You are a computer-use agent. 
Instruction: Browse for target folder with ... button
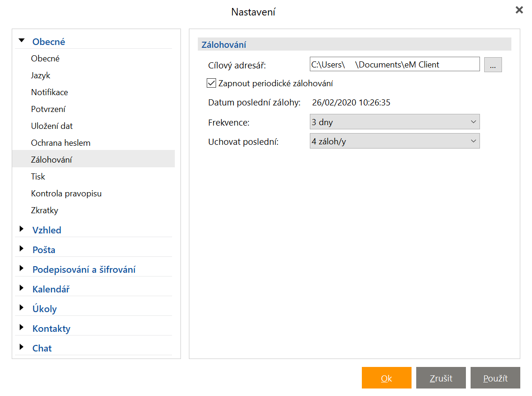493,65
